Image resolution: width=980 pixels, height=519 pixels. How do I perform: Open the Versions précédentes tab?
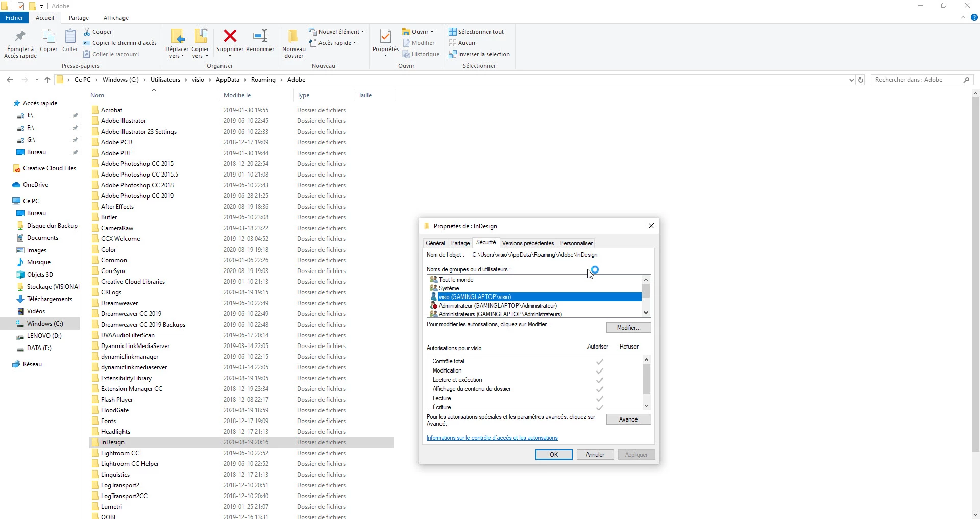tap(528, 243)
